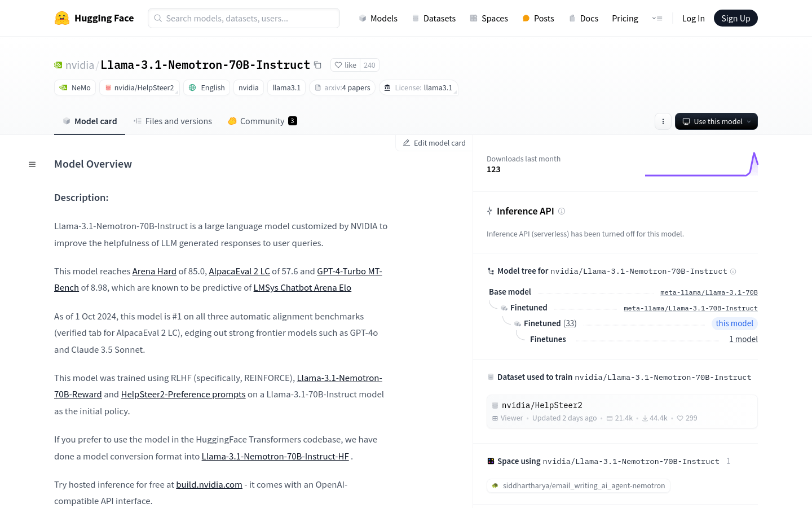Image resolution: width=812 pixels, height=508 pixels.
Task: Copy model name with the clipboard icon
Action: [x=317, y=65]
